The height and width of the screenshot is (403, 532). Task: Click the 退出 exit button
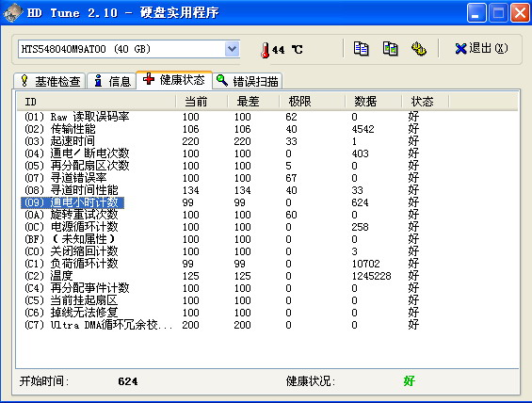[x=481, y=49]
